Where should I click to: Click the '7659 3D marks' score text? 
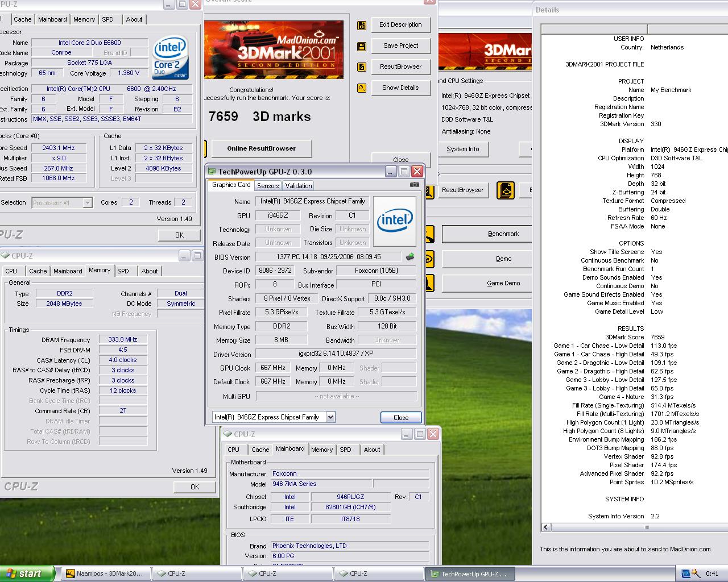260,117
